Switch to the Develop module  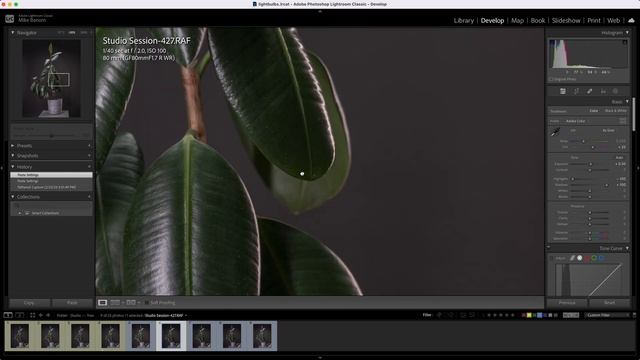point(492,20)
